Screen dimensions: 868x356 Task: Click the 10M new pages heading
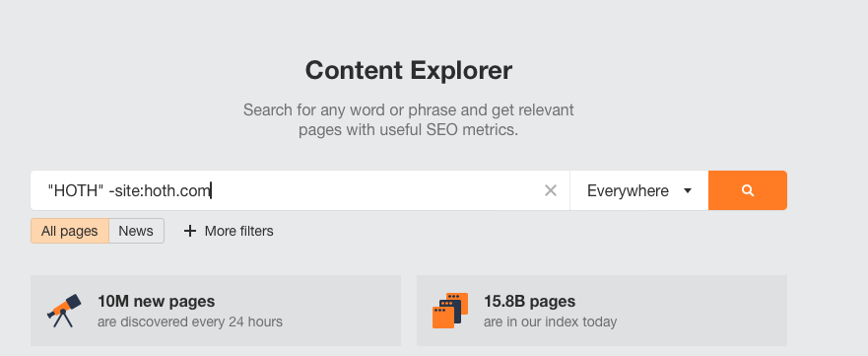click(x=156, y=302)
